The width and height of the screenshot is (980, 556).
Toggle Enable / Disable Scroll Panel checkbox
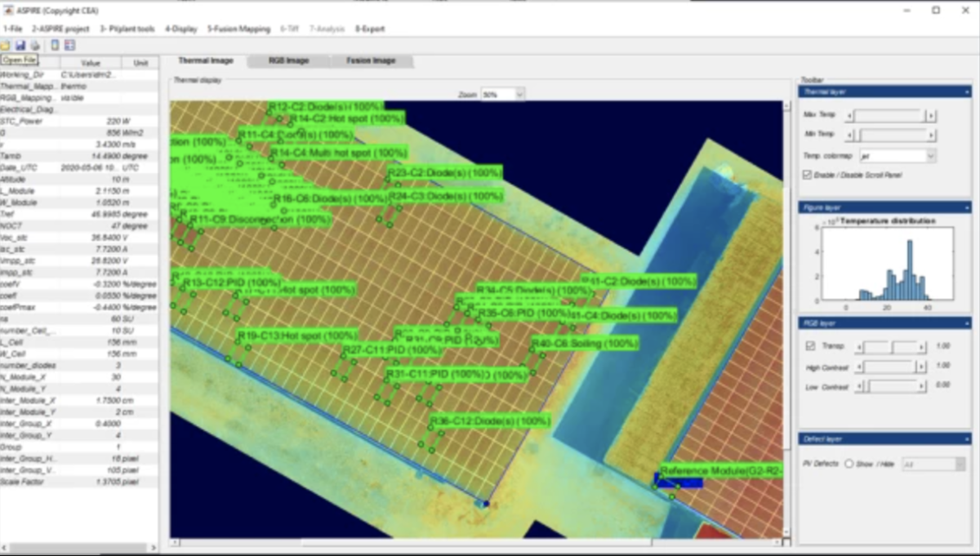click(808, 175)
